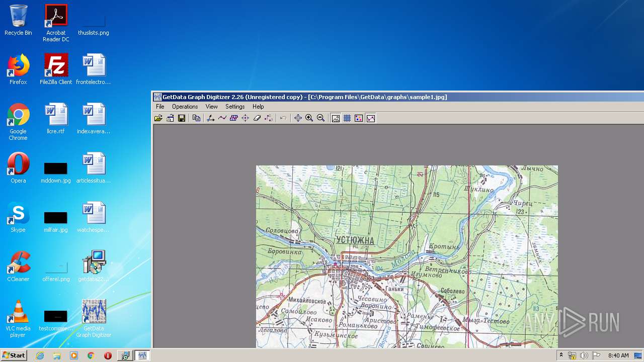Open the File menu
This screenshot has width=644, height=362.
160,107
